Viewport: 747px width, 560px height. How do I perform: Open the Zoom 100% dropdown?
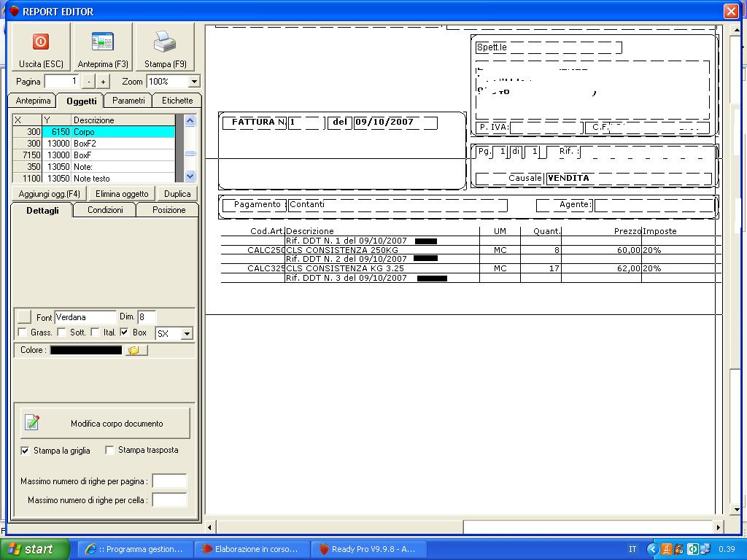(194, 82)
